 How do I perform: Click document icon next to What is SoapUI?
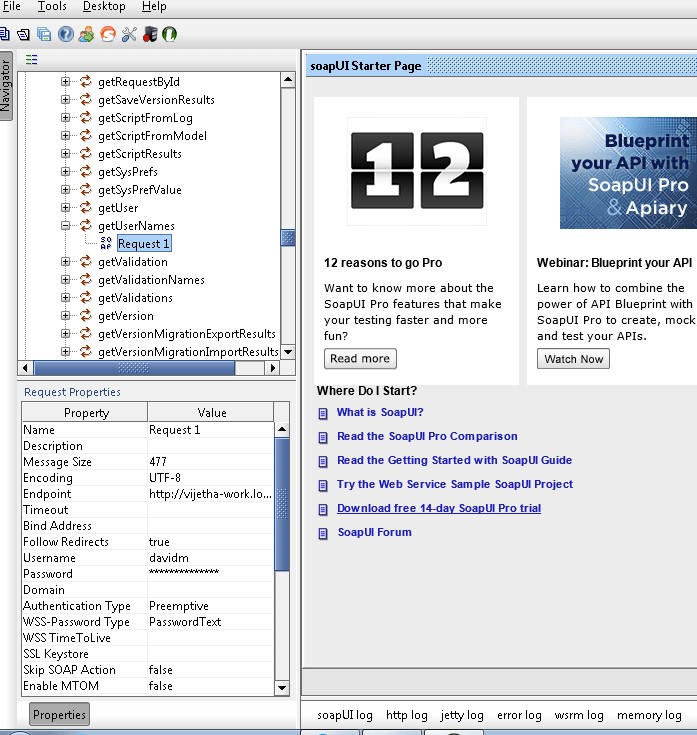pyautogui.click(x=323, y=413)
